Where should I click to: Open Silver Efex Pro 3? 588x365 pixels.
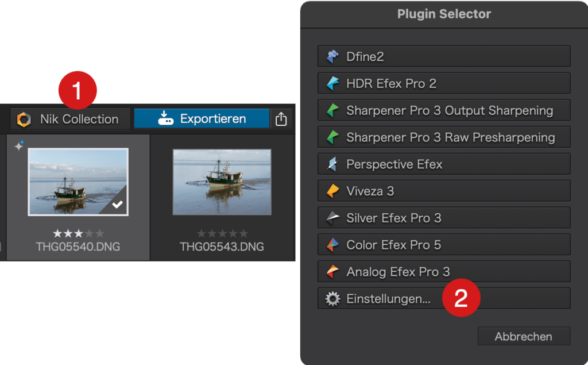pos(443,218)
